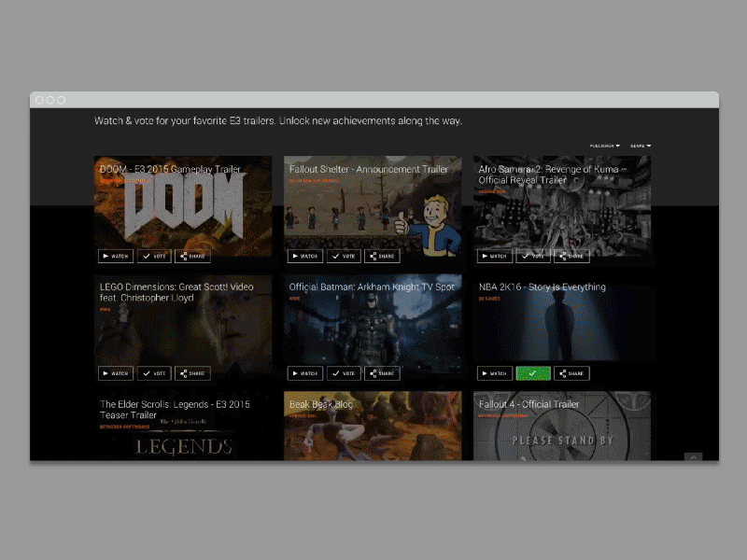Click the first window control circle
This screenshot has height=560, width=747.
pyautogui.click(x=39, y=100)
